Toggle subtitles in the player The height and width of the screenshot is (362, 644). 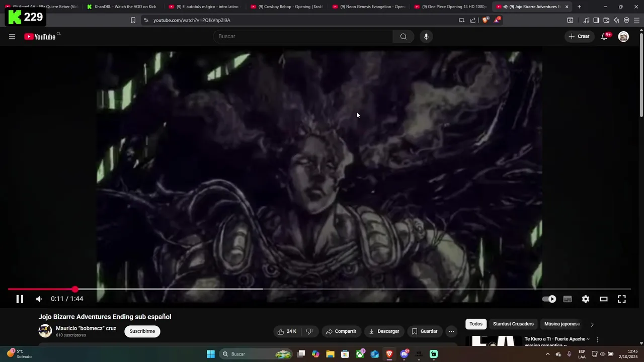pos(568,299)
